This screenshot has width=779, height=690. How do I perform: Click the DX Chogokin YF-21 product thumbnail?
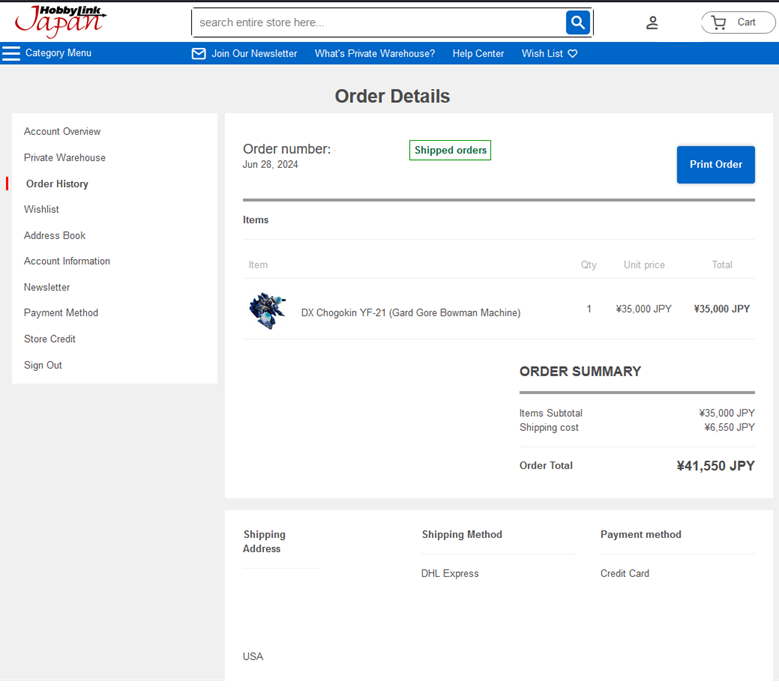pos(268,310)
